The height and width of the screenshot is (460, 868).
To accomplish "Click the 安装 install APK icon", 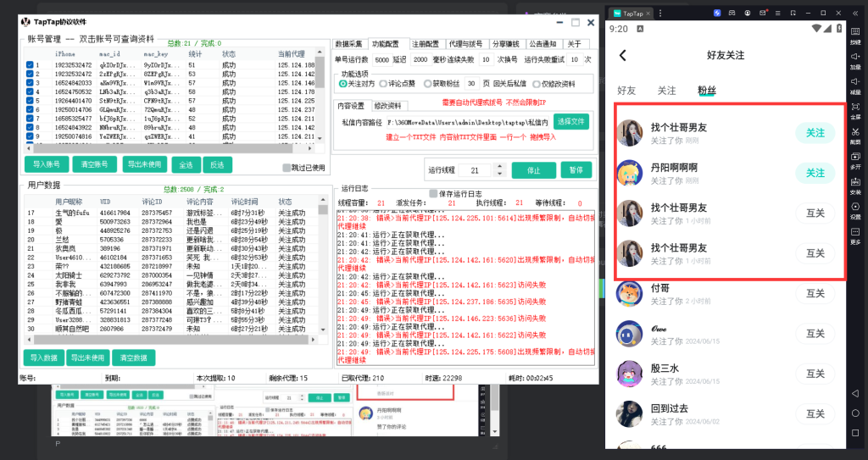I will (x=855, y=184).
